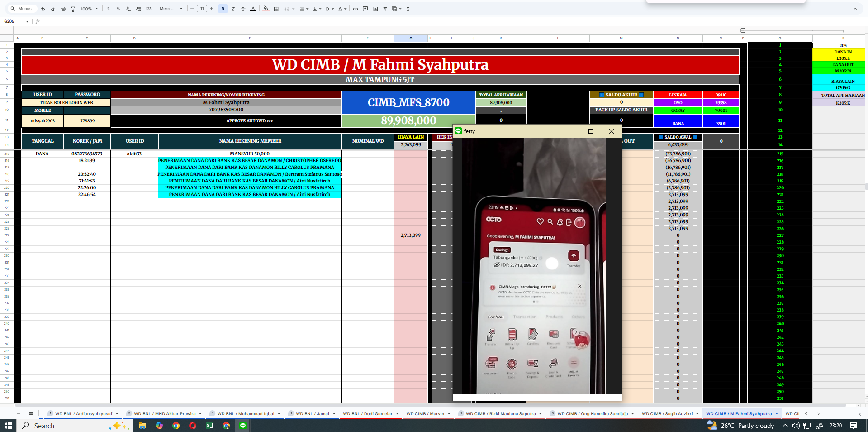Dismiss the OCTO intro banner in the ferty window

pyautogui.click(x=579, y=286)
